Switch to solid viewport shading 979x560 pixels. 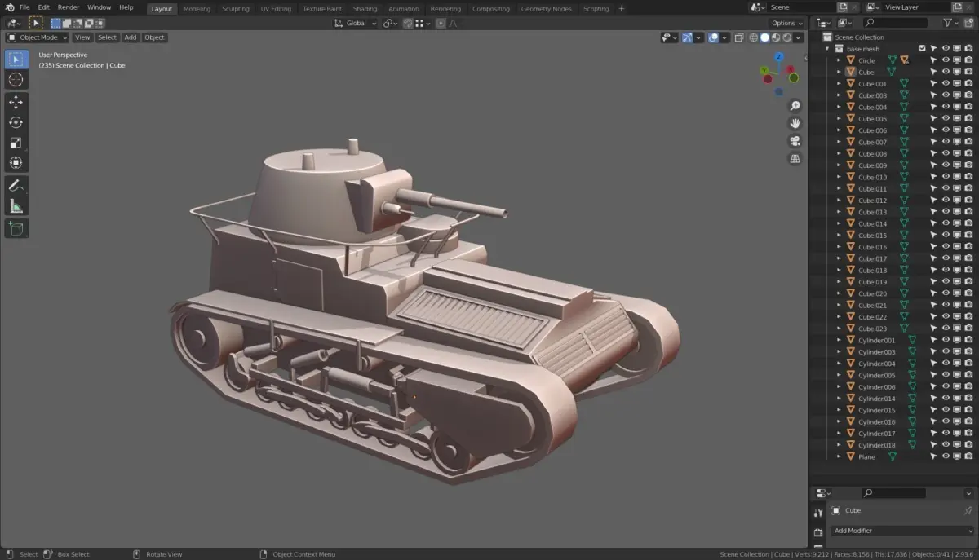765,37
